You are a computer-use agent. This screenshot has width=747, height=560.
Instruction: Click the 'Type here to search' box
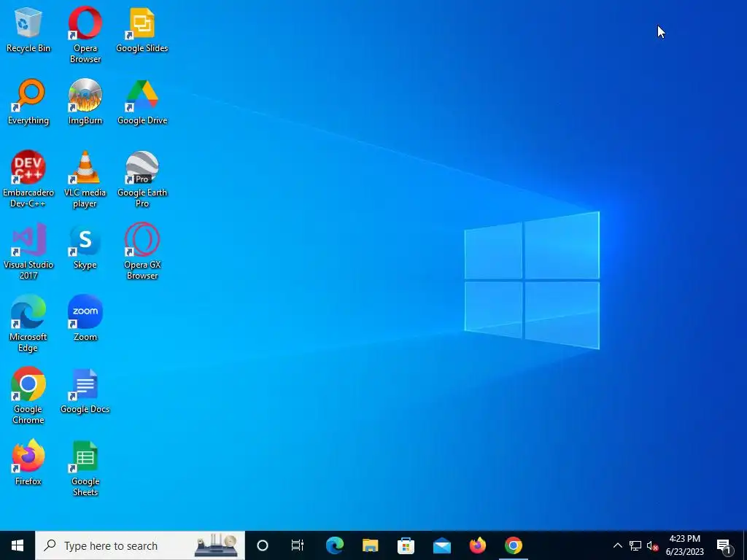140,545
